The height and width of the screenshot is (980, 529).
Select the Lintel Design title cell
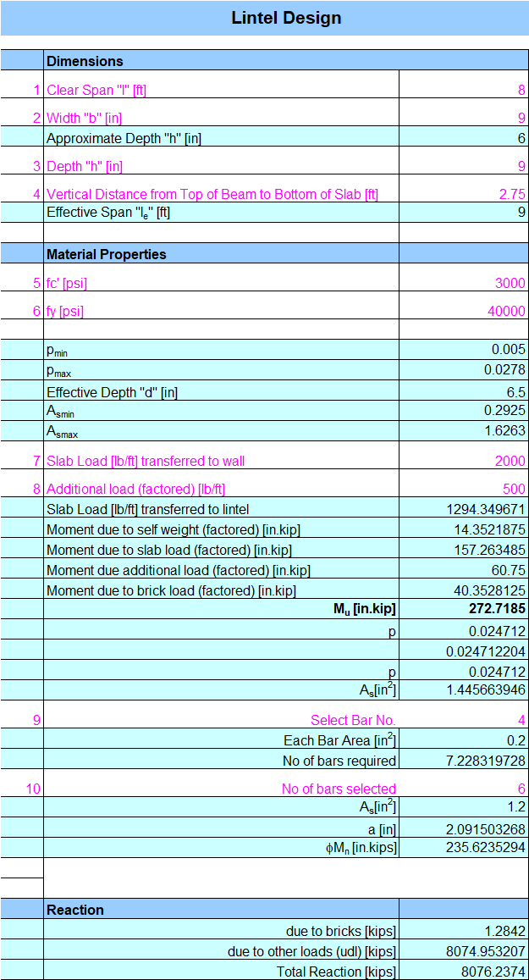[x=264, y=18]
